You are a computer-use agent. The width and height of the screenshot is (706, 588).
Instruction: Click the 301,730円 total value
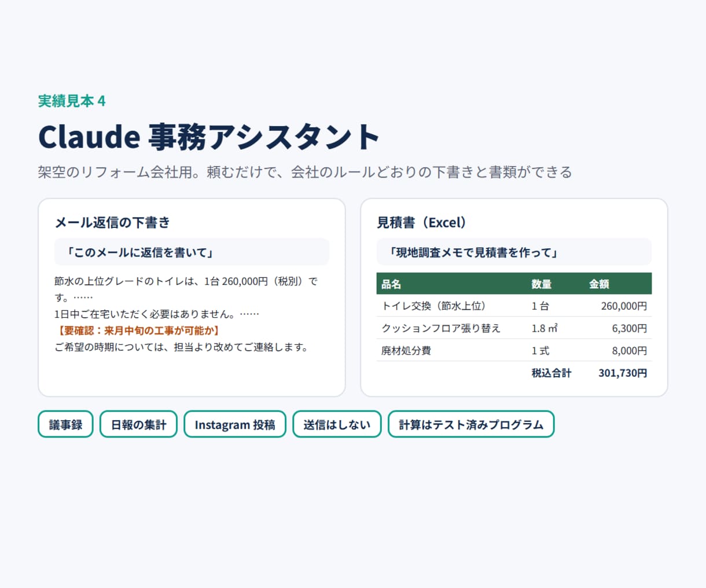[623, 373]
